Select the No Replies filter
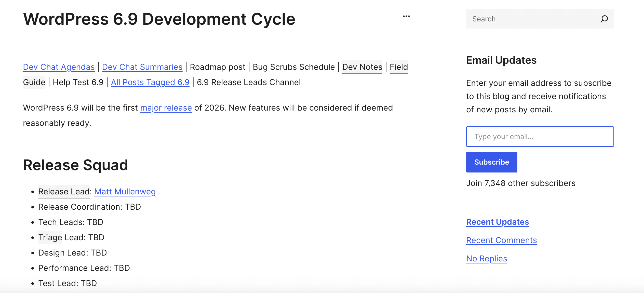Viewport: 644px width, 293px height. tap(487, 258)
